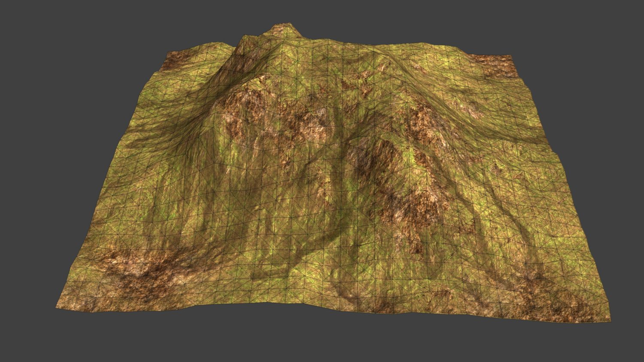Click the brown rocky patch below the peak
This screenshot has height=362, width=644.
(301, 120)
